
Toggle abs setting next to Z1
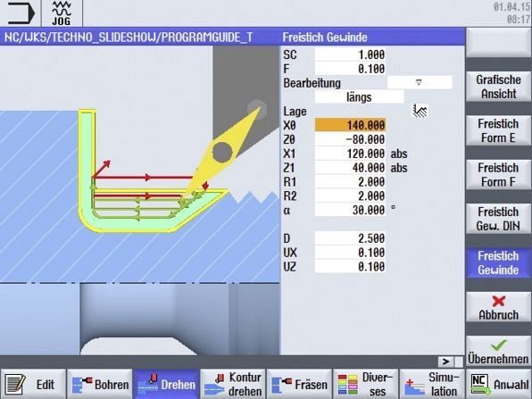pyautogui.click(x=399, y=168)
